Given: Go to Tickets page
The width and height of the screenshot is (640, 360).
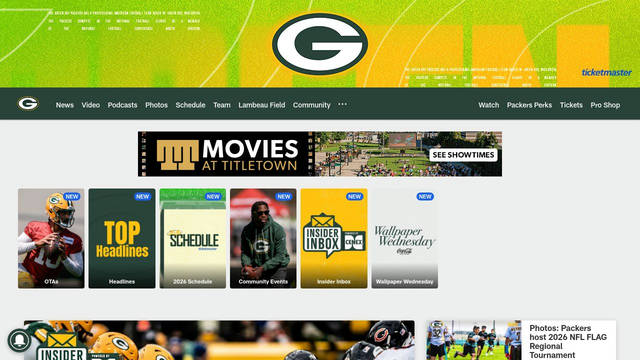Looking at the screenshot, I should tap(571, 105).
